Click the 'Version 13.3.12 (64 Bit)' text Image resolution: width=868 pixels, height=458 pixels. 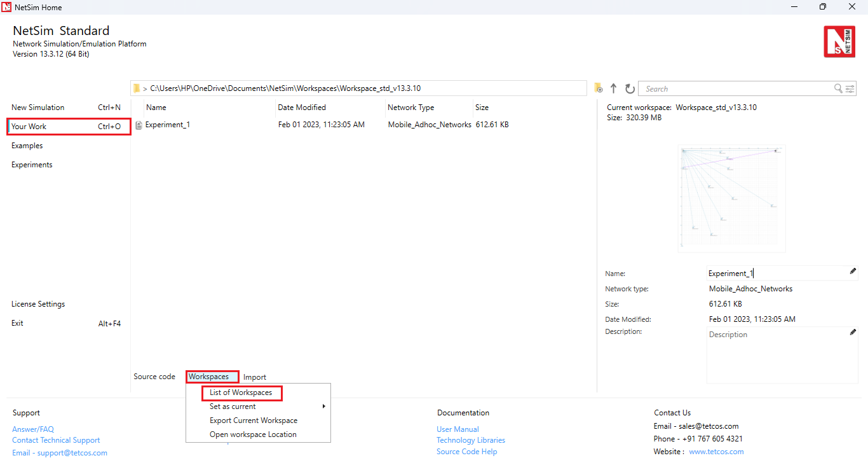(x=51, y=54)
